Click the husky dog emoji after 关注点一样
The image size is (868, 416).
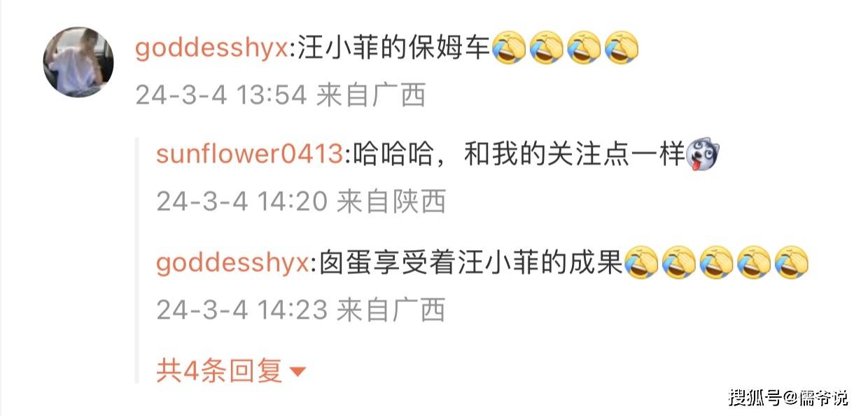(703, 153)
